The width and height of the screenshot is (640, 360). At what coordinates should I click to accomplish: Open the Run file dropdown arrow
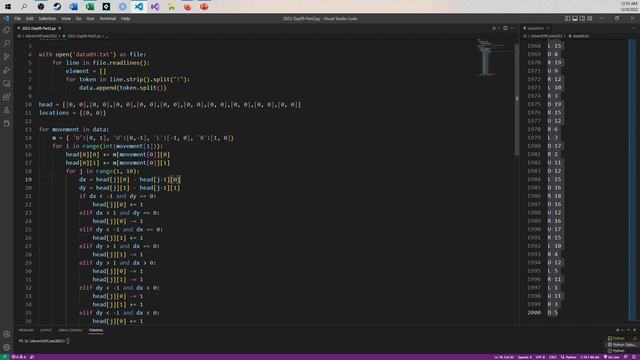click(499, 28)
